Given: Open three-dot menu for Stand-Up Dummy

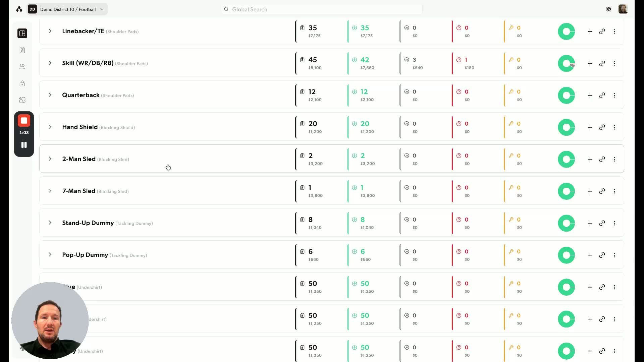Looking at the screenshot, I should pos(614,223).
